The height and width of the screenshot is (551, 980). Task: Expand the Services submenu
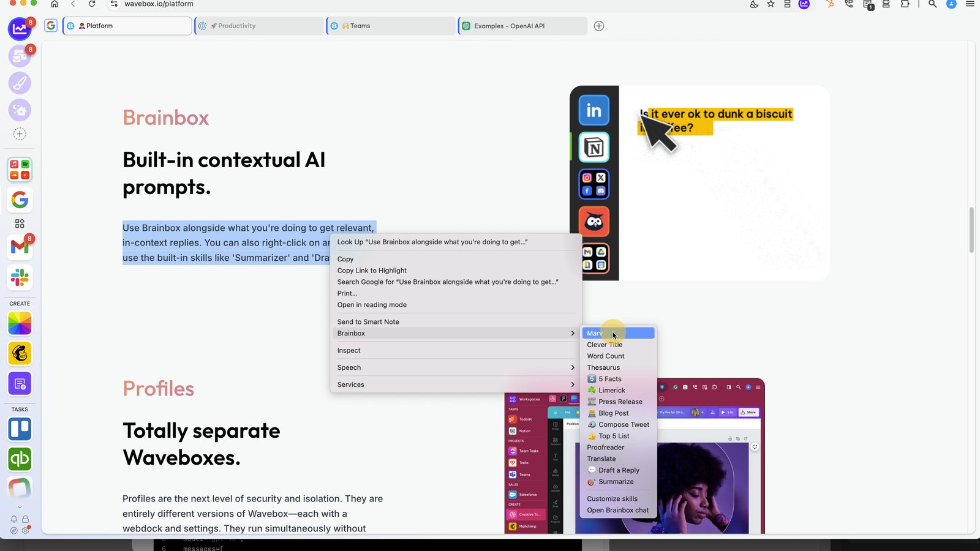click(x=456, y=384)
